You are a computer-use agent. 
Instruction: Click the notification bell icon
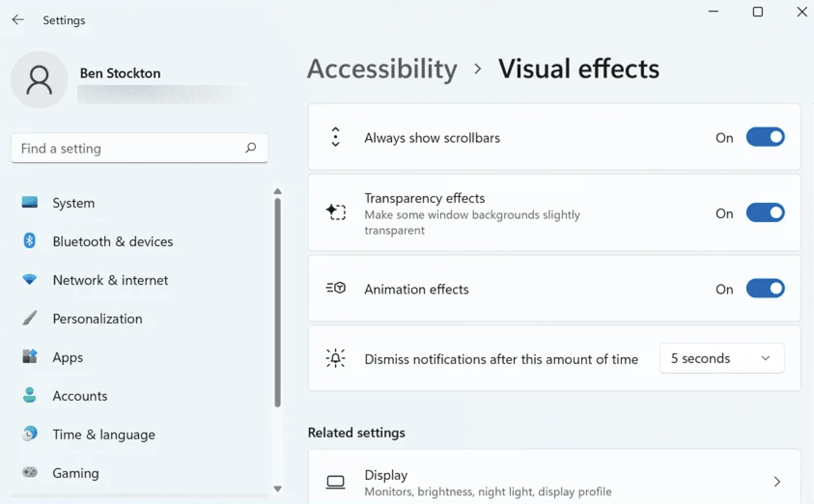coord(336,358)
